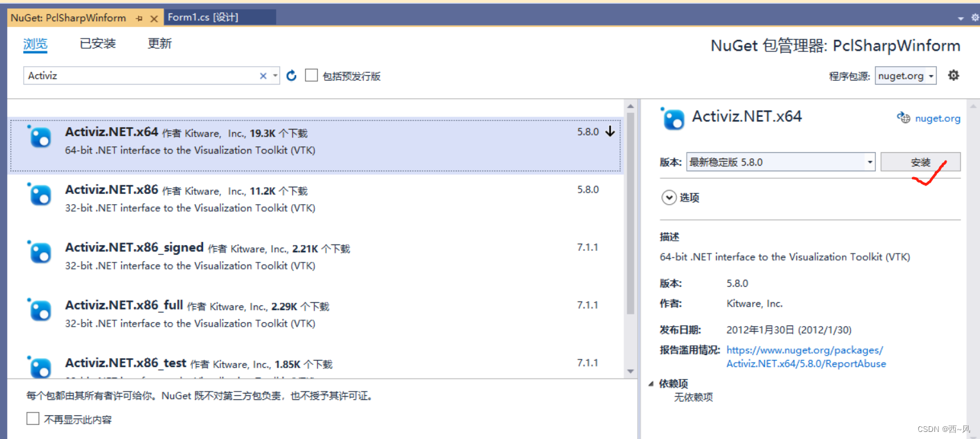The image size is (980, 439).
Task: Clear the Activiz search text with X
Action: (263, 76)
